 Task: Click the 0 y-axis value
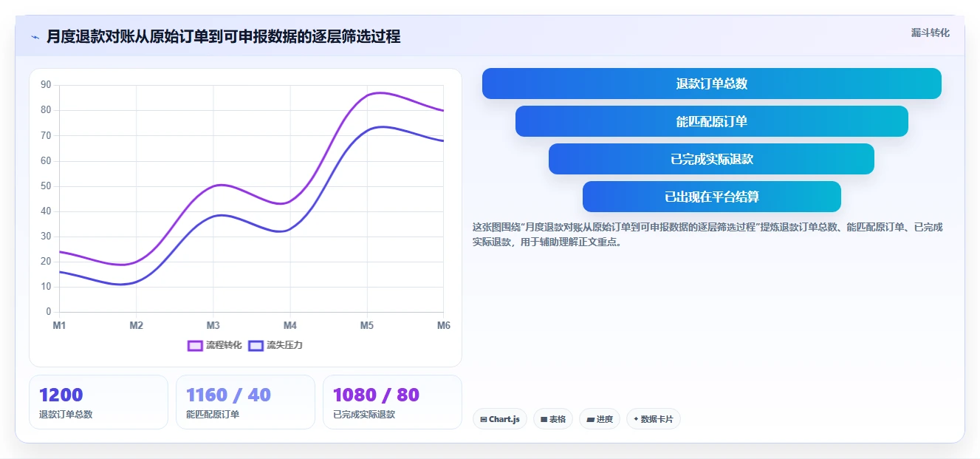tap(49, 312)
